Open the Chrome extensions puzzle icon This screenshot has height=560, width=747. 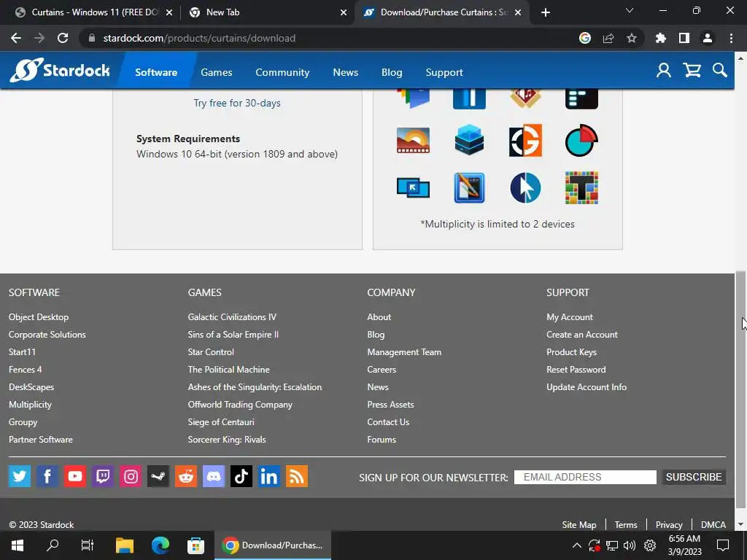pyautogui.click(x=661, y=38)
